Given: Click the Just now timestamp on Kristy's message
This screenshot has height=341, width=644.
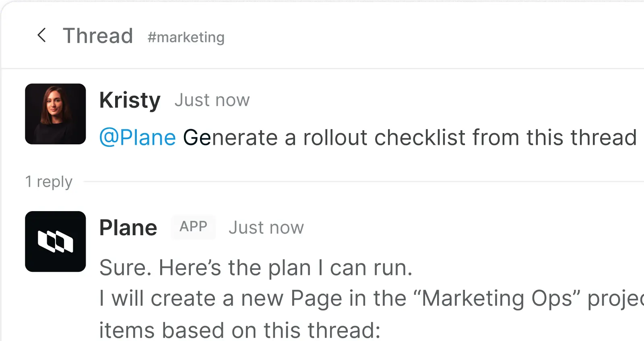Looking at the screenshot, I should [212, 100].
